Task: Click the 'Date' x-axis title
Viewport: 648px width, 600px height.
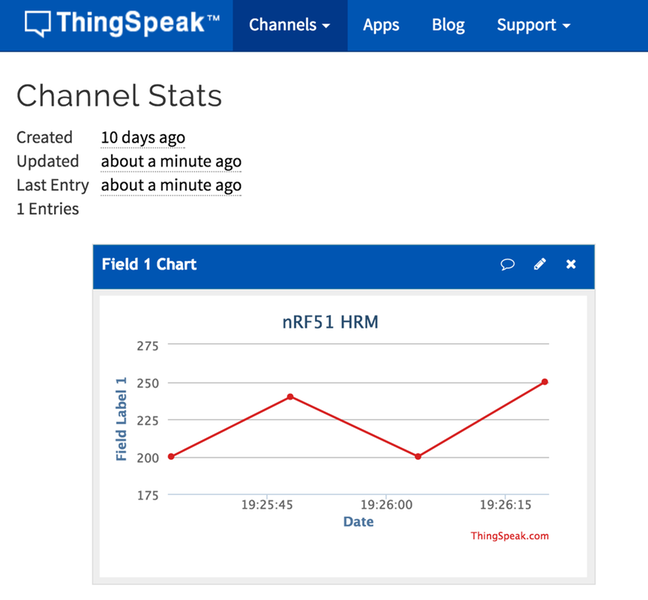Action: pos(358,521)
